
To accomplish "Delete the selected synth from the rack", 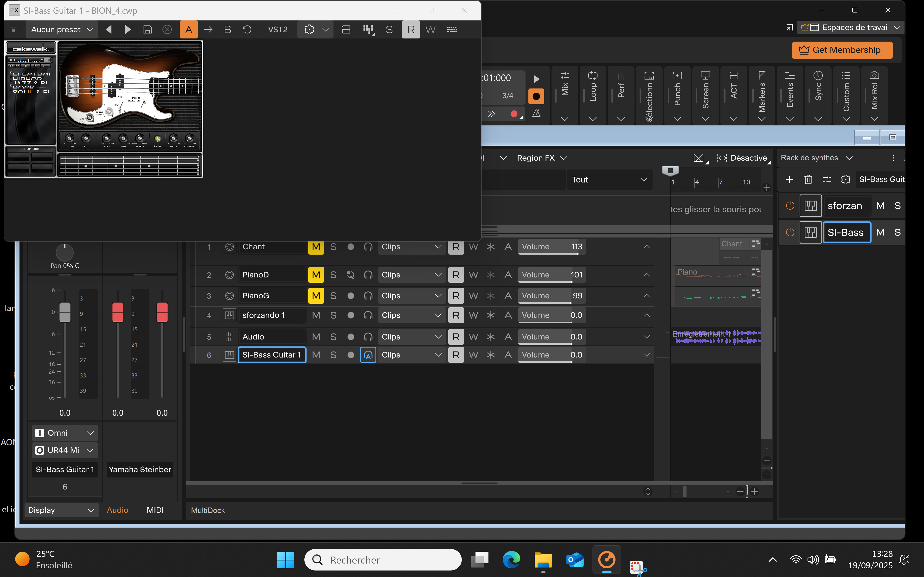I will 808,179.
